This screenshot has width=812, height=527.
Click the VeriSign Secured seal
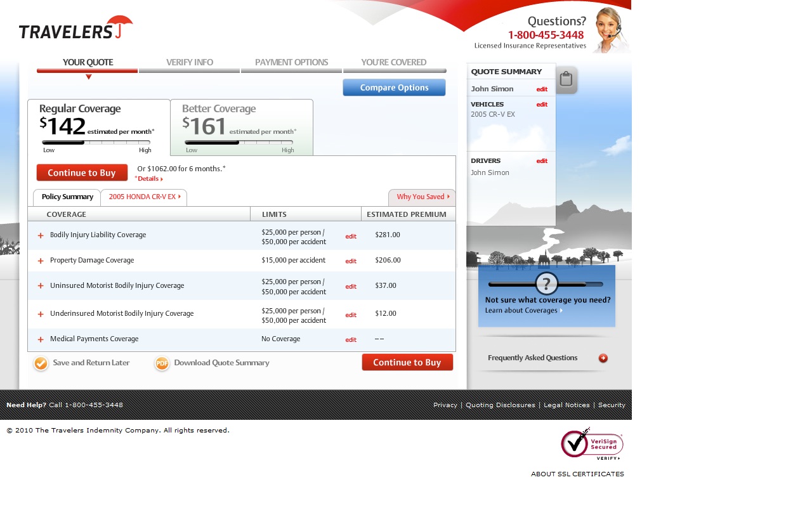click(x=592, y=443)
